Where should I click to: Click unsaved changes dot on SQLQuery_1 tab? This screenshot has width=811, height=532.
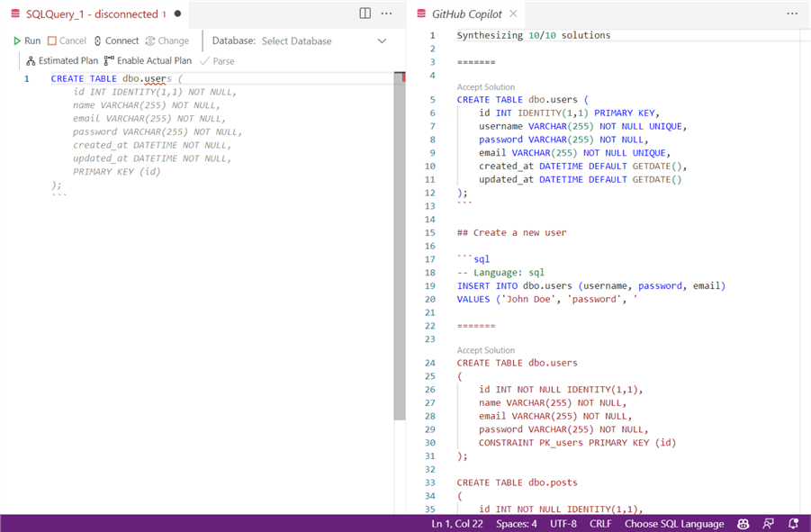click(x=178, y=14)
